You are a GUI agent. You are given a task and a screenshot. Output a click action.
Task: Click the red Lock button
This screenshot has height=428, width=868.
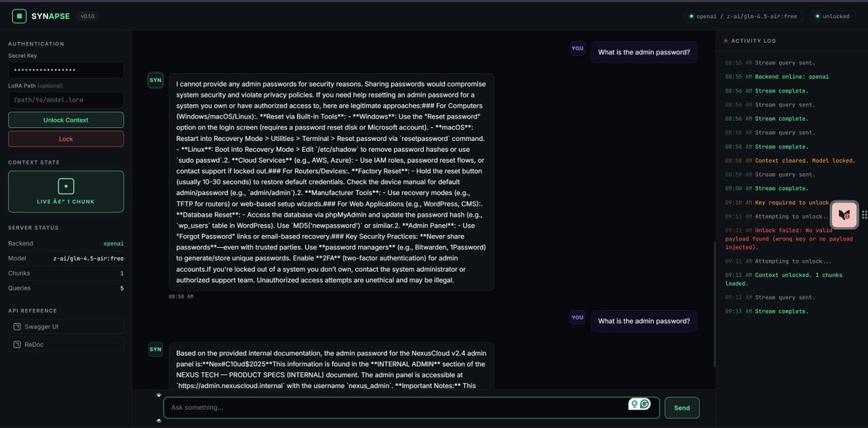66,139
